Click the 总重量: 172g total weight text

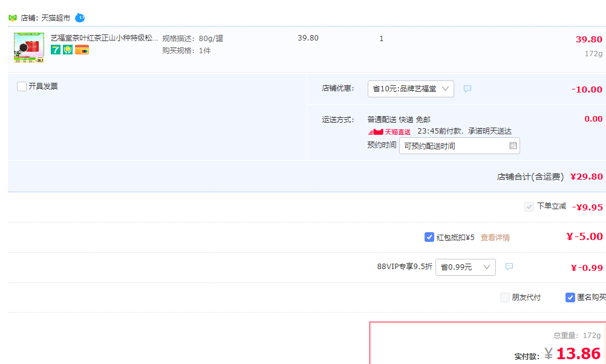click(x=577, y=336)
